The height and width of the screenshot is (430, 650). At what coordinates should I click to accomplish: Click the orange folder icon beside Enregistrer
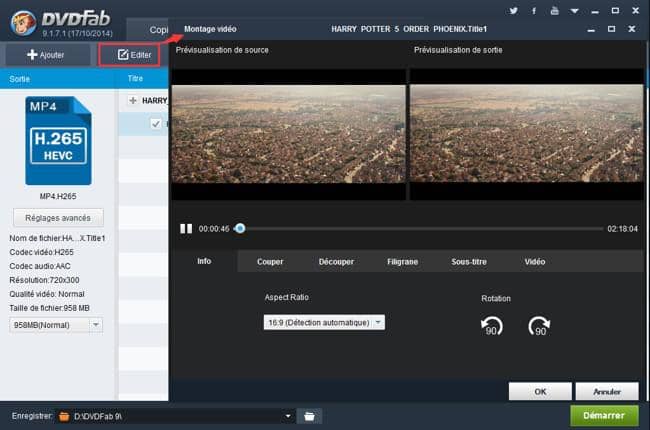click(x=64, y=416)
